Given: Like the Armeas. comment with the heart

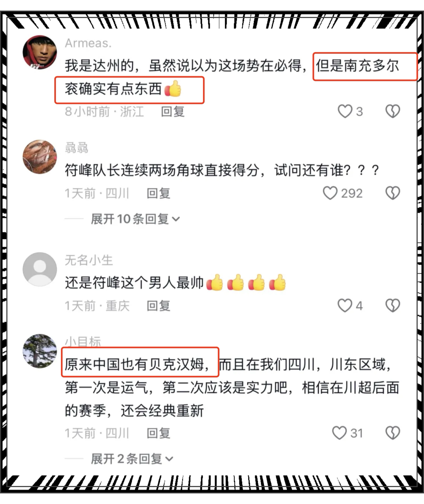Looking at the screenshot, I should (x=345, y=111).
